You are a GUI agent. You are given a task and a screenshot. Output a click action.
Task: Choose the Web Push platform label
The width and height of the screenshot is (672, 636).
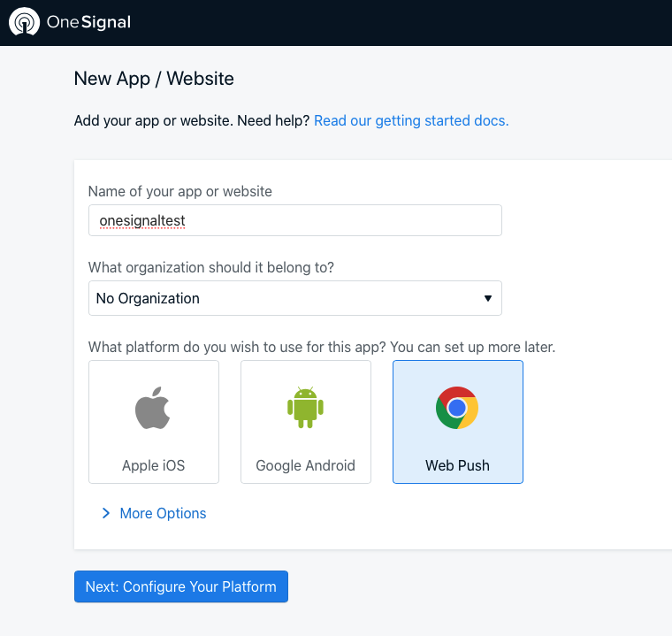point(457,465)
